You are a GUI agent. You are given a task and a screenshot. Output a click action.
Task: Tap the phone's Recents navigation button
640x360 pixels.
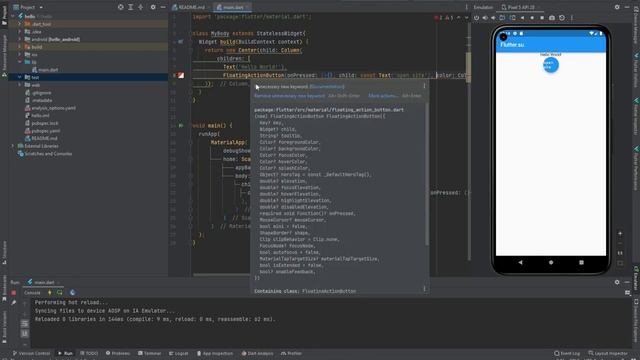(x=581, y=262)
